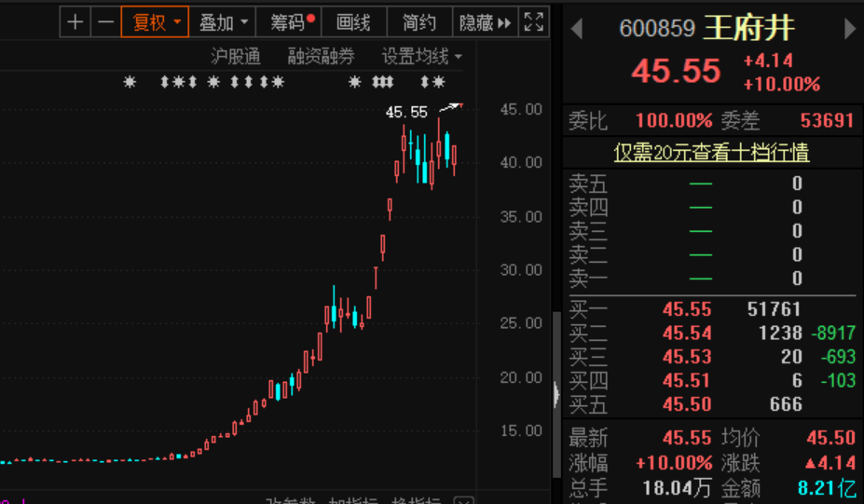Open the 融资融券 tab
Image resolution: width=864 pixels, height=504 pixels.
321,56
